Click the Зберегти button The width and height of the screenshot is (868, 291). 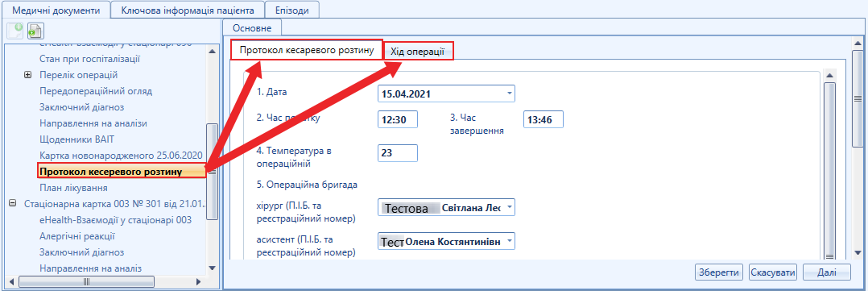719,272
